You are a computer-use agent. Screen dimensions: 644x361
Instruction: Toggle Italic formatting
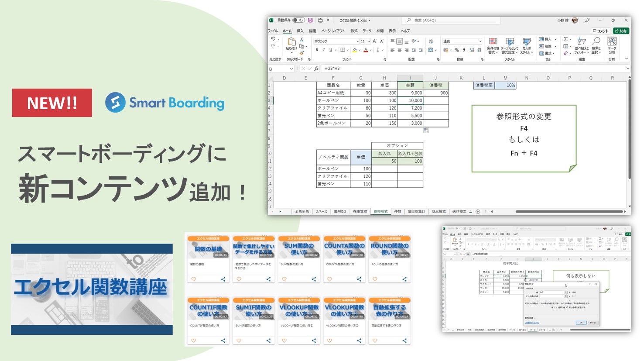click(324, 50)
